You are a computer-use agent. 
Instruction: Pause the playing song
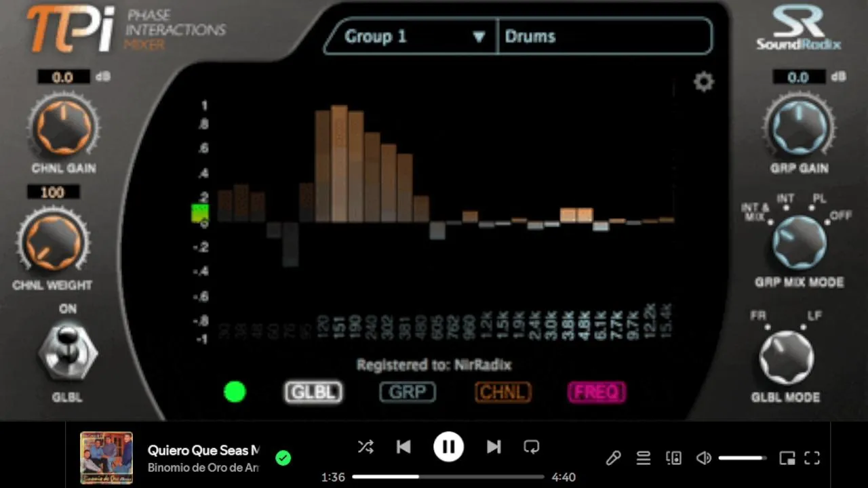pyautogui.click(x=448, y=447)
